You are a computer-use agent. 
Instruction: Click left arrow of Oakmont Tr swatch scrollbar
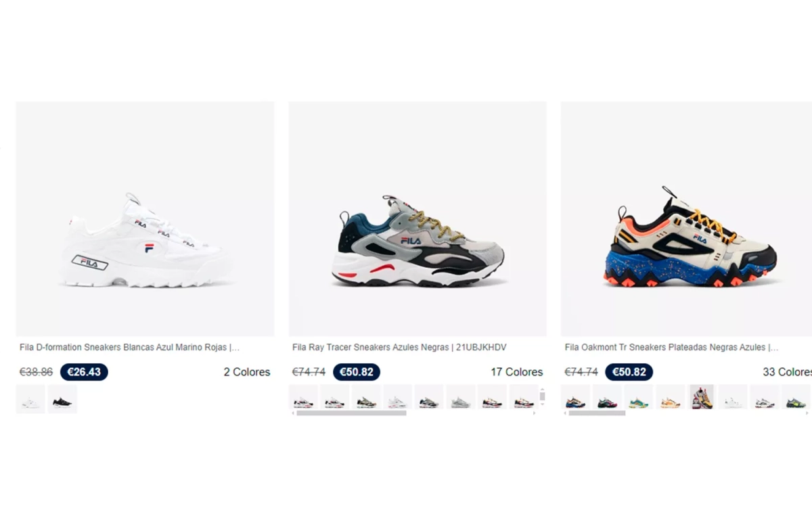[564, 413]
